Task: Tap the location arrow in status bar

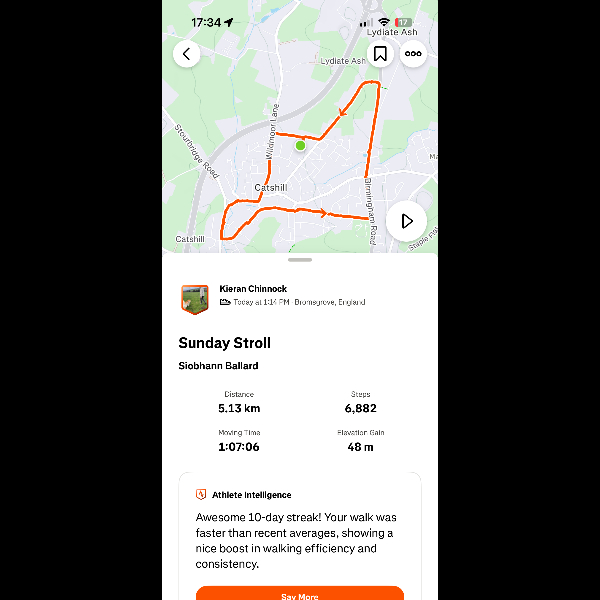Action: point(229,22)
